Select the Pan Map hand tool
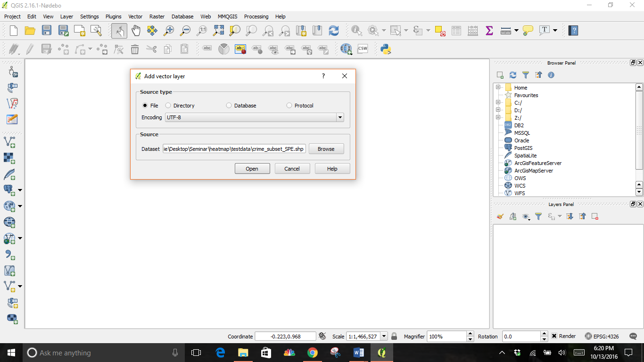Viewport: 644px width, 362px height. [x=136, y=31]
